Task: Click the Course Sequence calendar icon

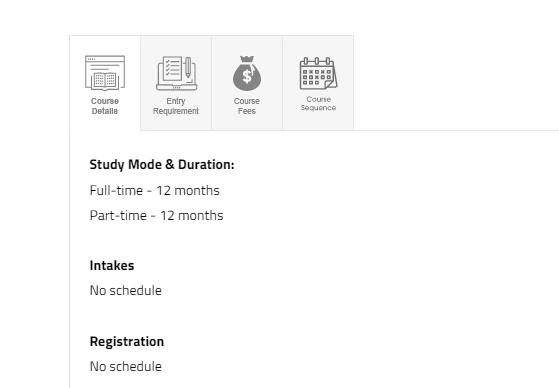Action: pos(318,73)
